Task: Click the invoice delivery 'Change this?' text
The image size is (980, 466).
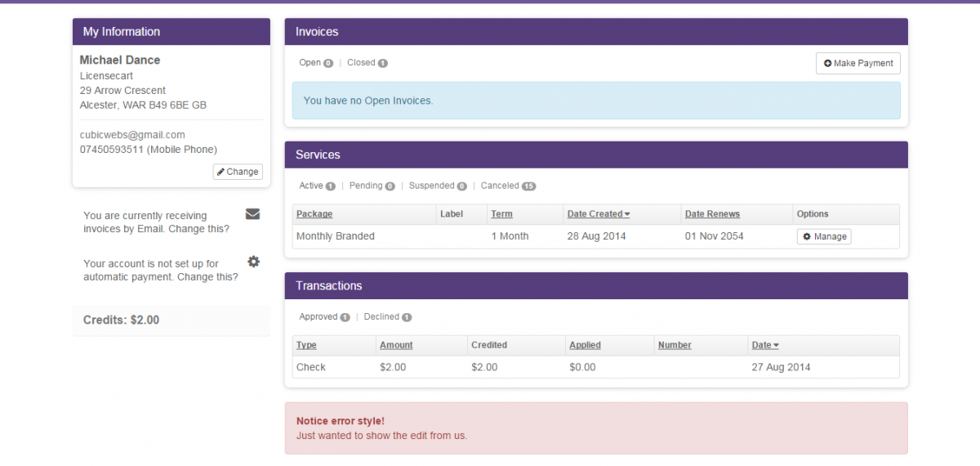Action: pyautogui.click(x=198, y=229)
